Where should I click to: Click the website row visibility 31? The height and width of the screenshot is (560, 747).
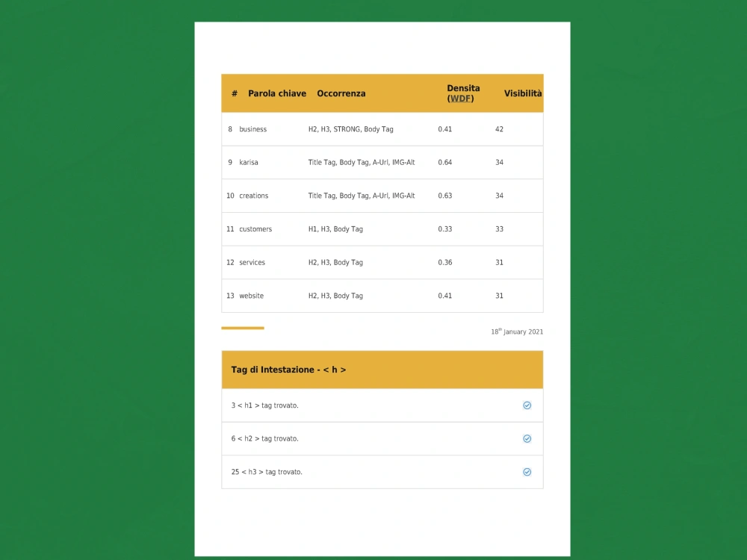tap(499, 296)
